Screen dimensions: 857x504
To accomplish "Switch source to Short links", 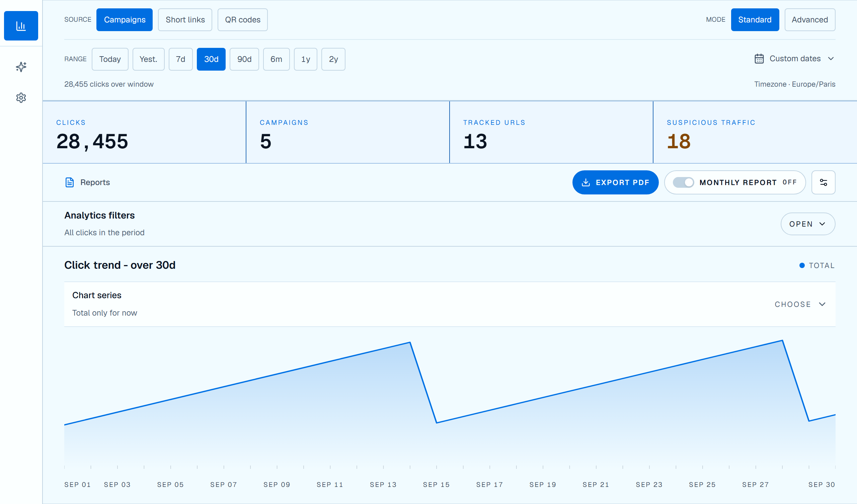I will 185,20.
